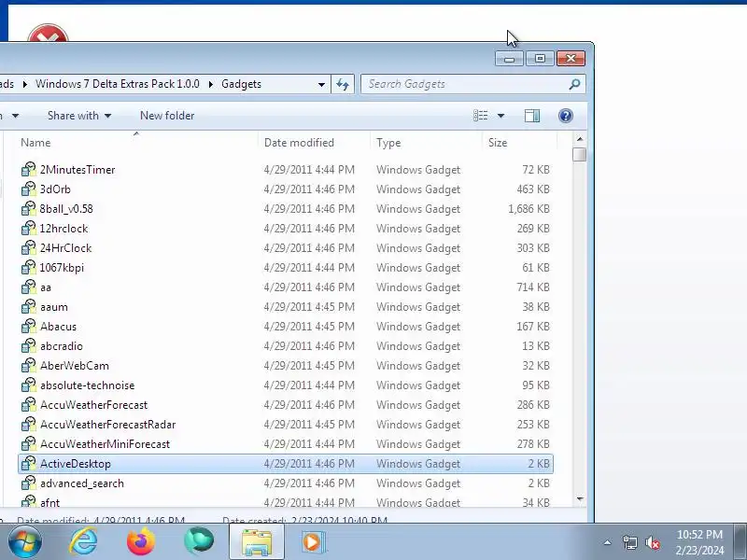Click the Type cell of the Abacus row
Screen dimensions: 747x560
418,326
